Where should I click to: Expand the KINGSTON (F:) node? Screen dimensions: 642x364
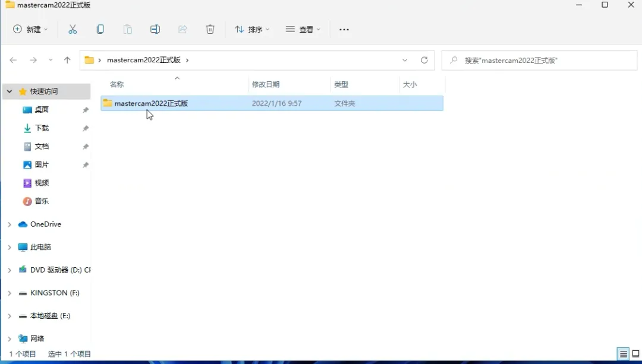pyautogui.click(x=10, y=293)
